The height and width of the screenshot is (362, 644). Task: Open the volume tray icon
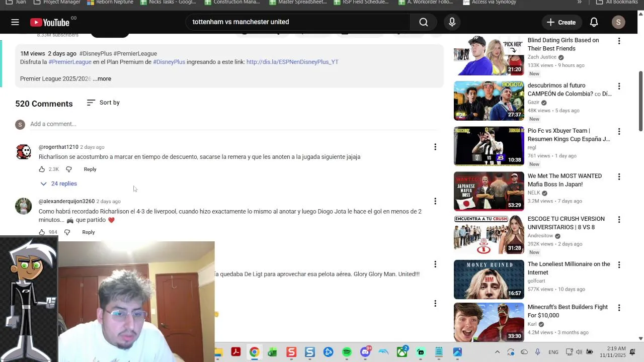tap(579, 352)
